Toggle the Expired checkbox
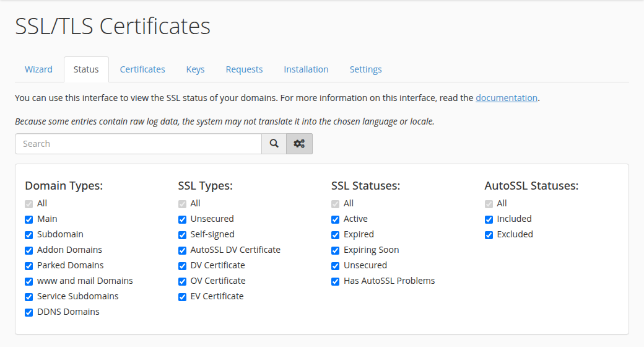644x347 pixels. point(336,235)
